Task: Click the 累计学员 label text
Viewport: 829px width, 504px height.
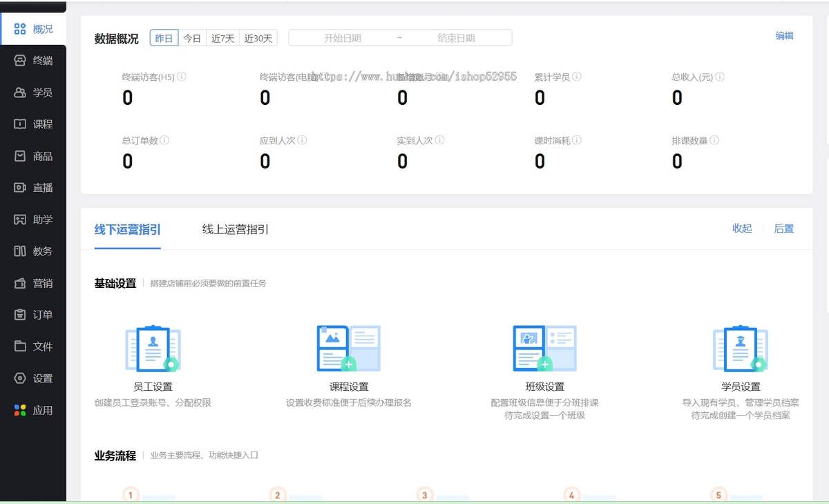Action: tap(553, 77)
